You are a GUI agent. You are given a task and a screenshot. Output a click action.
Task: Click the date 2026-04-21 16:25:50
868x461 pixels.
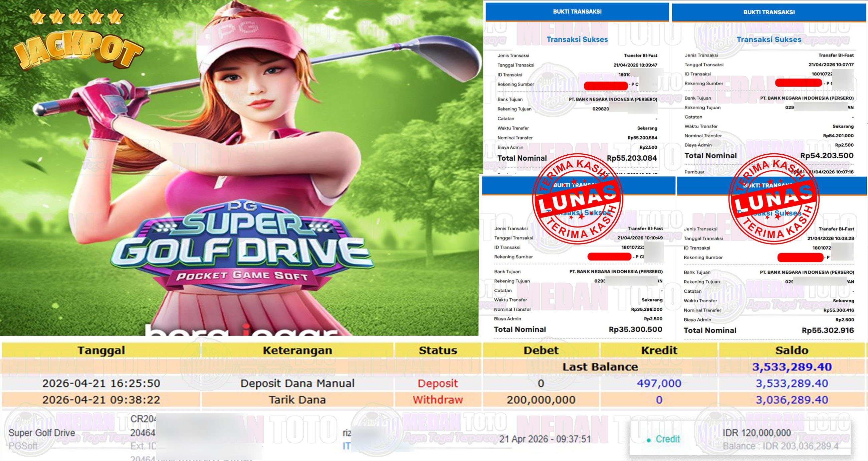coord(101,383)
